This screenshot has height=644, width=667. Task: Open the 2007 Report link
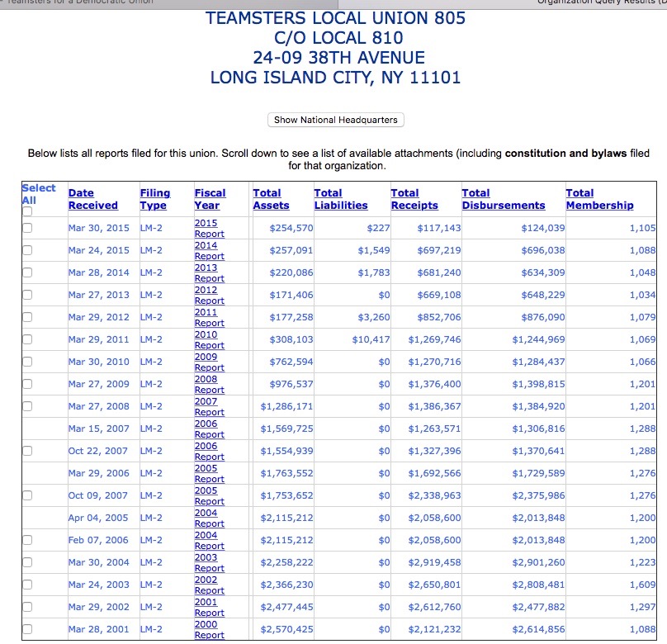tap(210, 407)
